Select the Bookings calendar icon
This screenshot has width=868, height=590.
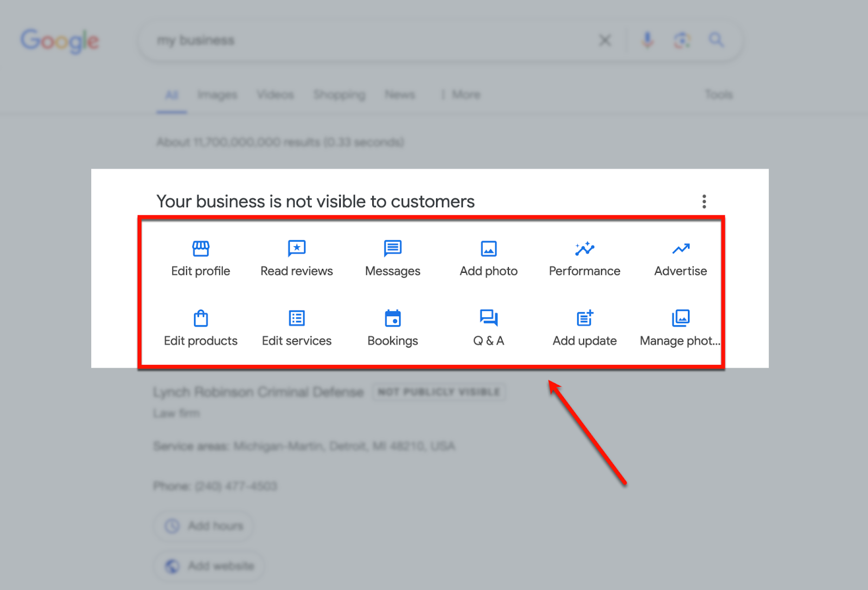pyautogui.click(x=392, y=318)
